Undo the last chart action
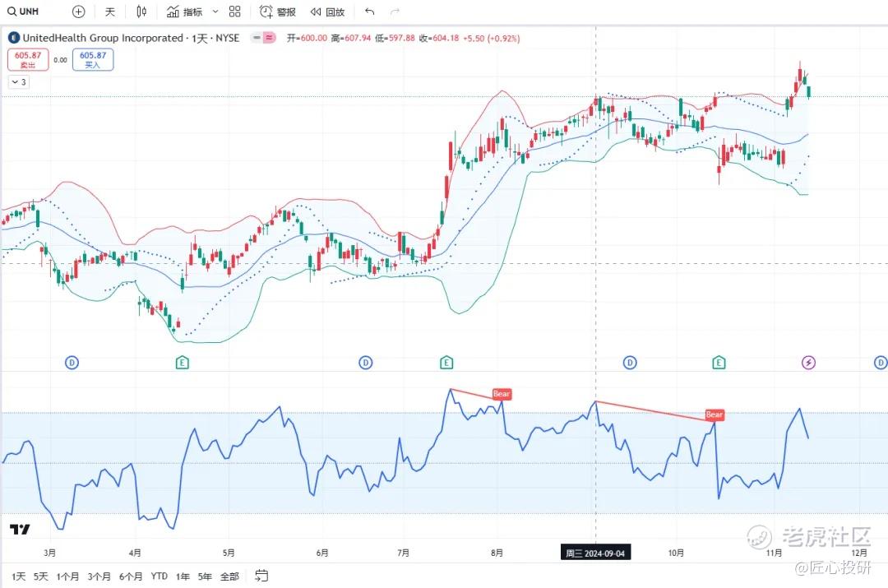 370,12
